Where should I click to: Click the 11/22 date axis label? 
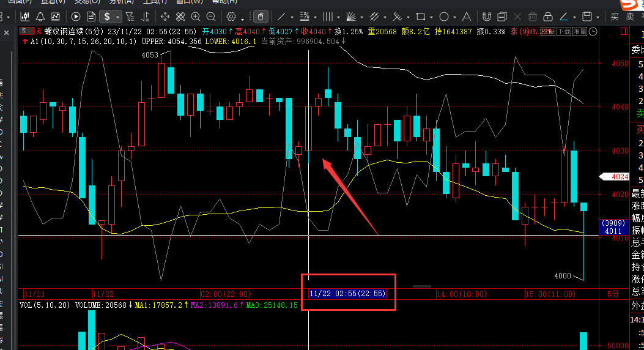(x=103, y=294)
